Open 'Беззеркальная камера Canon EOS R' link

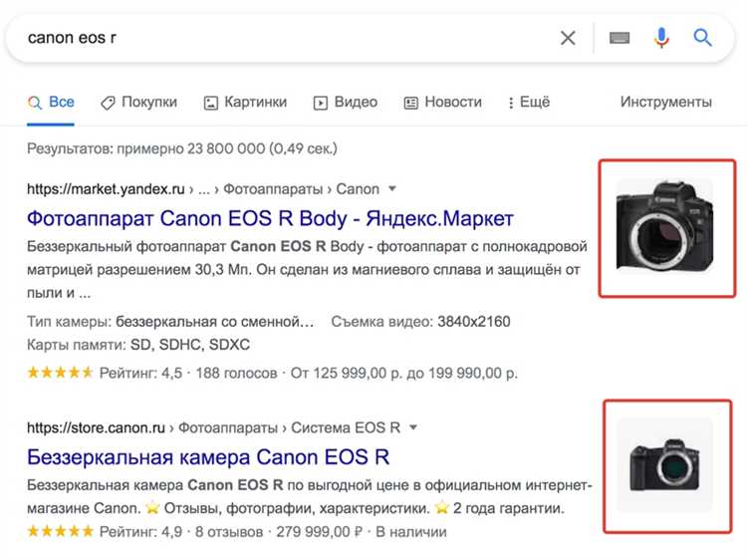point(208,457)
